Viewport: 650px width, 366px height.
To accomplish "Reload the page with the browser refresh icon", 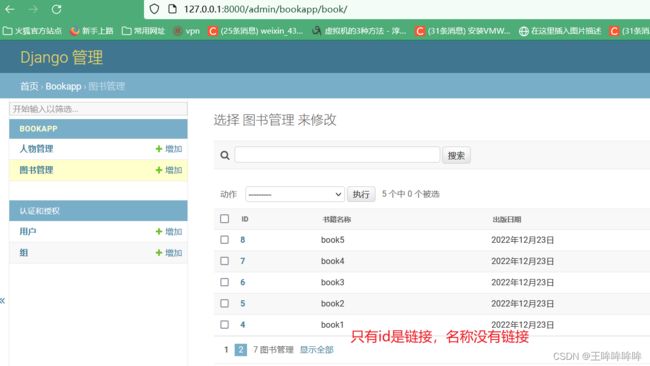I will click(56, 9).
